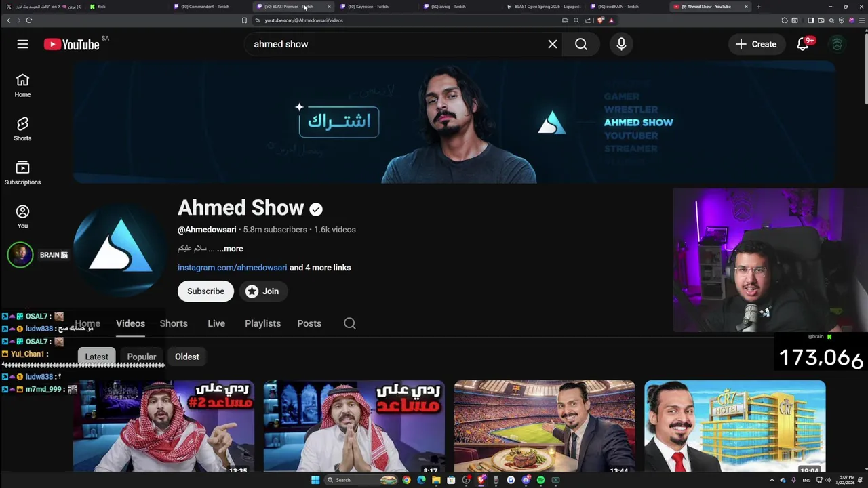Open instagram.com/ahmedowsari link
Viewport: 868px width, 488px height.
pos(232,268)
